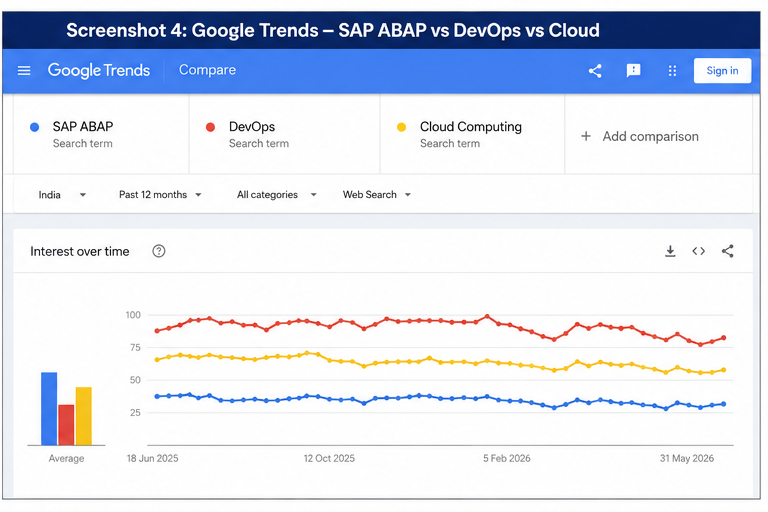
Task: Click the Google Trends logo
Action: click(x=98, y=71)
